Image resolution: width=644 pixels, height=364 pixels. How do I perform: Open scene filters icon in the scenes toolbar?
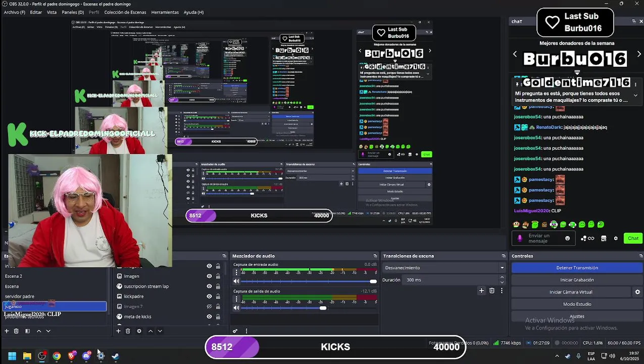point(27,331)
